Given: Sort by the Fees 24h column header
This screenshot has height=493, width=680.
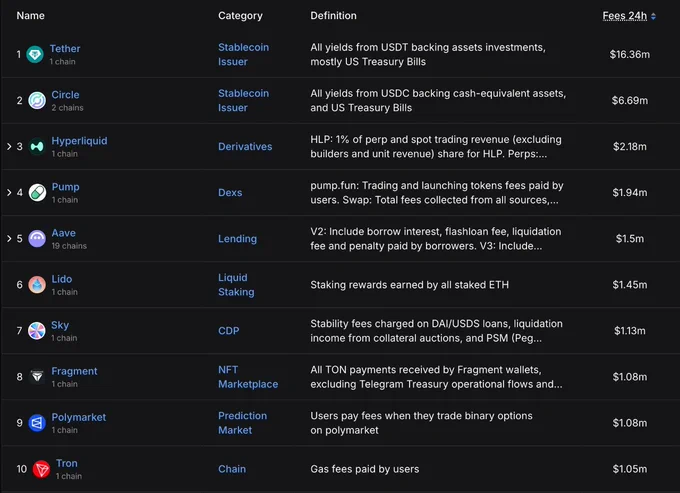Looking at the screenshot, I should [x=624, y=16].
